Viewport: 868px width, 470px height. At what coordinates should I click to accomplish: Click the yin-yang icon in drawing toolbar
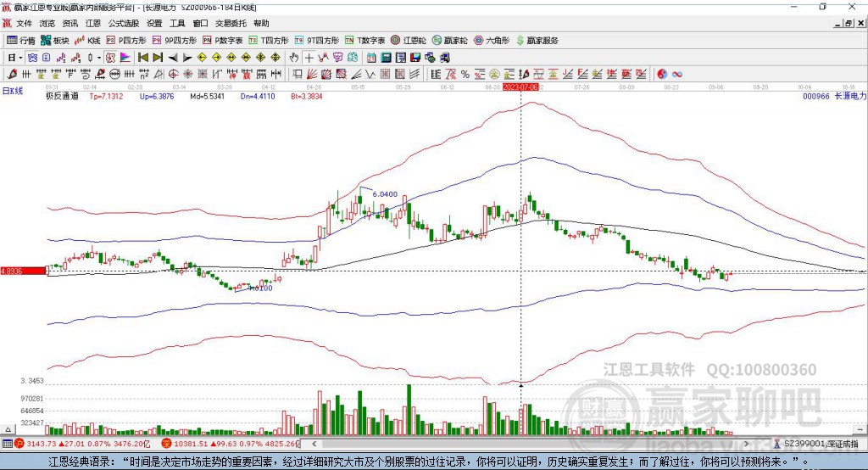click(x=662, y=75)
